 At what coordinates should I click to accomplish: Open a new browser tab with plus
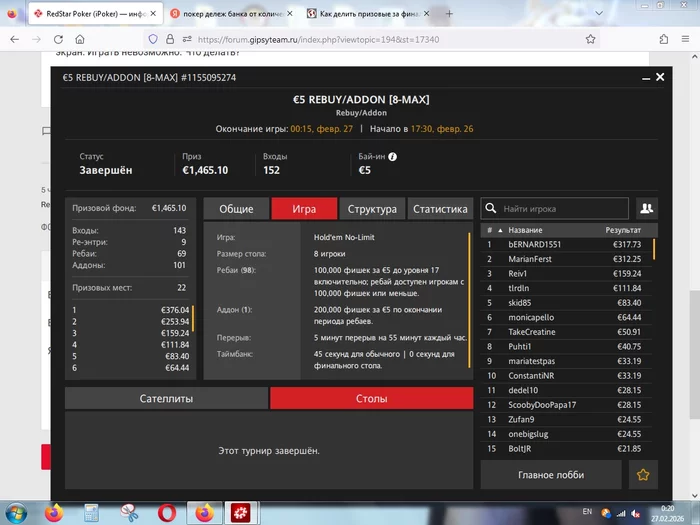(449, 14)
